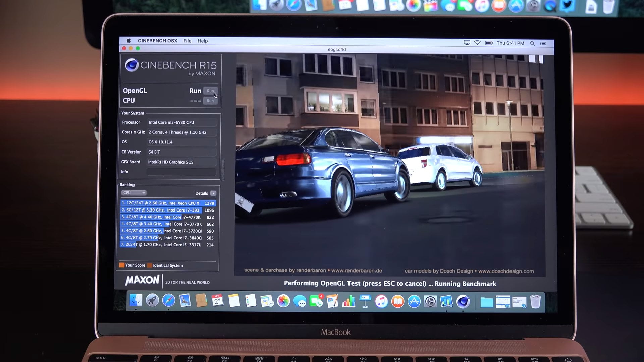
Task: Click the Run button next to CPU
Action: pos(210,101)
